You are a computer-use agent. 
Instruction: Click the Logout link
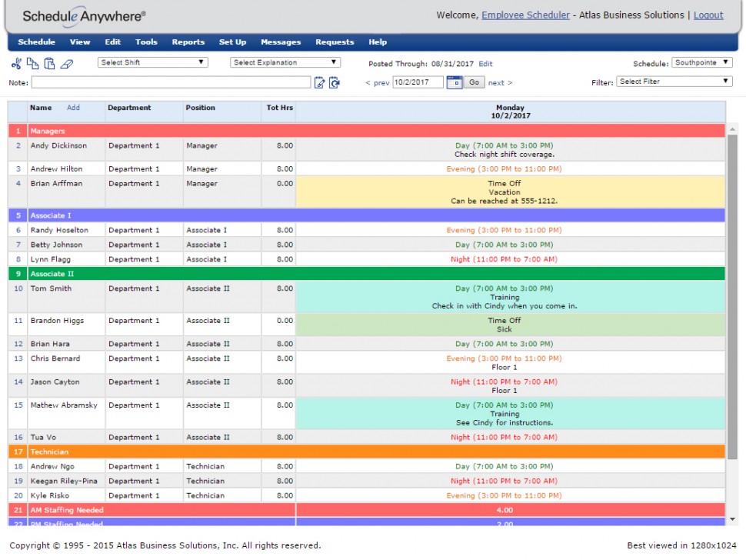[x=708, y=15]
